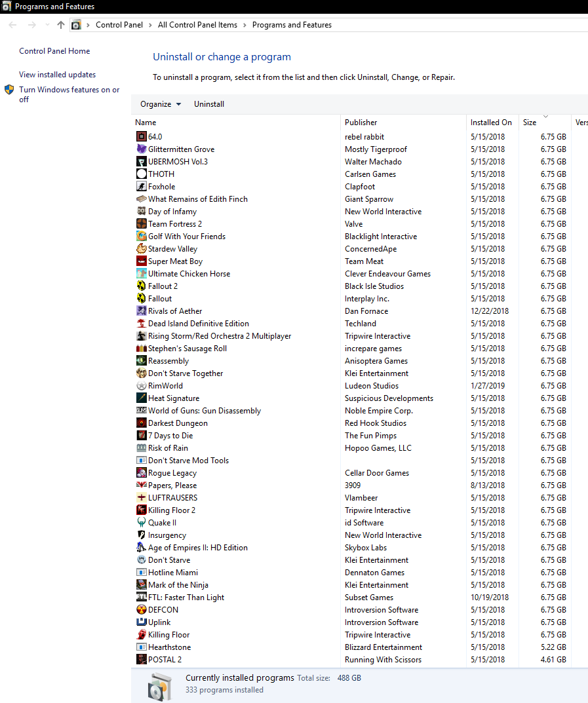The image size is (588, 703).
Task: Expand the chevron after Control Panel breadcrumb
Action: tap(150, 25)
